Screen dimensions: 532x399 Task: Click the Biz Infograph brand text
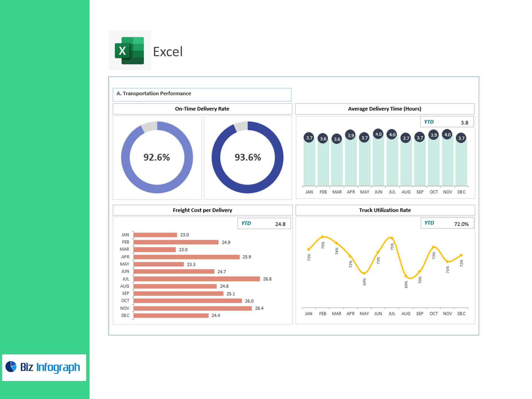50,367
